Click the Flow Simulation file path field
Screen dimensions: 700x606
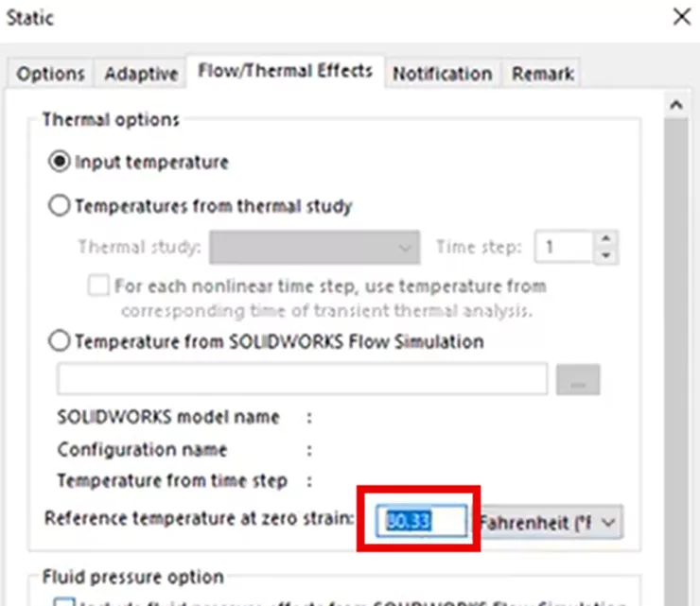pyautogui.click(x=302, y=379)
